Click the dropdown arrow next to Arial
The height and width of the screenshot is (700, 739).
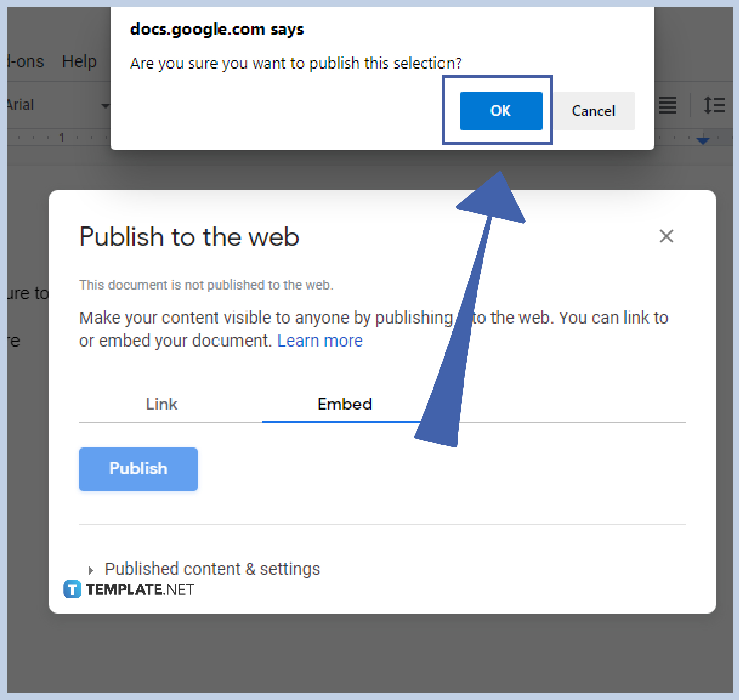106,106
